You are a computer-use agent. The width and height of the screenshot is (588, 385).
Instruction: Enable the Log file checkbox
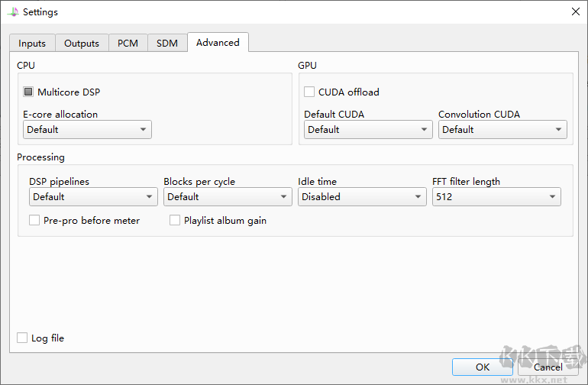(22, 338)
